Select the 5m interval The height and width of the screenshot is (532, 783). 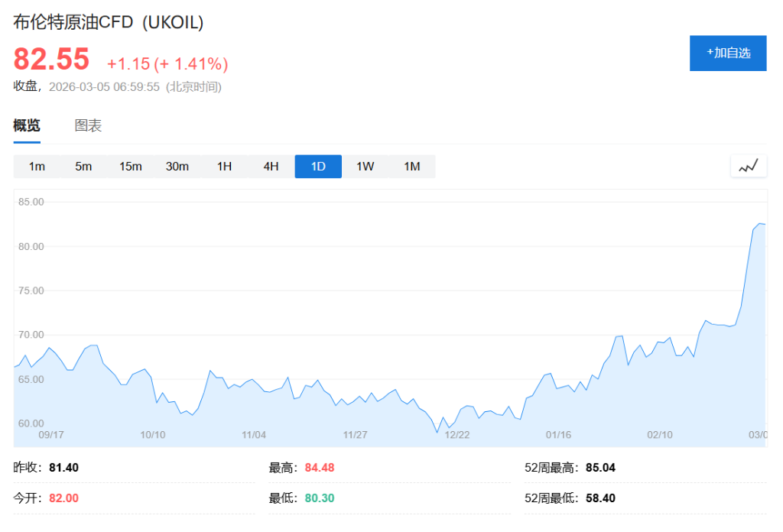pyautogui.click(x=83, y=165)
